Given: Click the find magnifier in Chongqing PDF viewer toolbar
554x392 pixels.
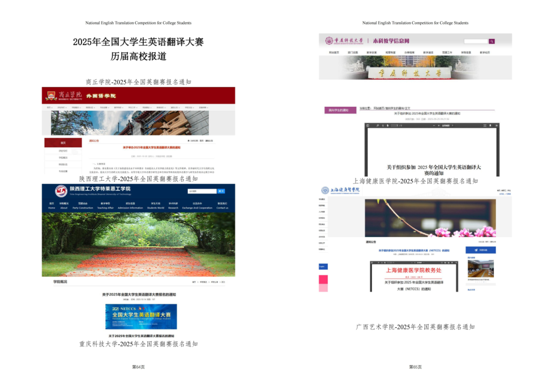Looking at the screenshot, I should click(378, 126).
